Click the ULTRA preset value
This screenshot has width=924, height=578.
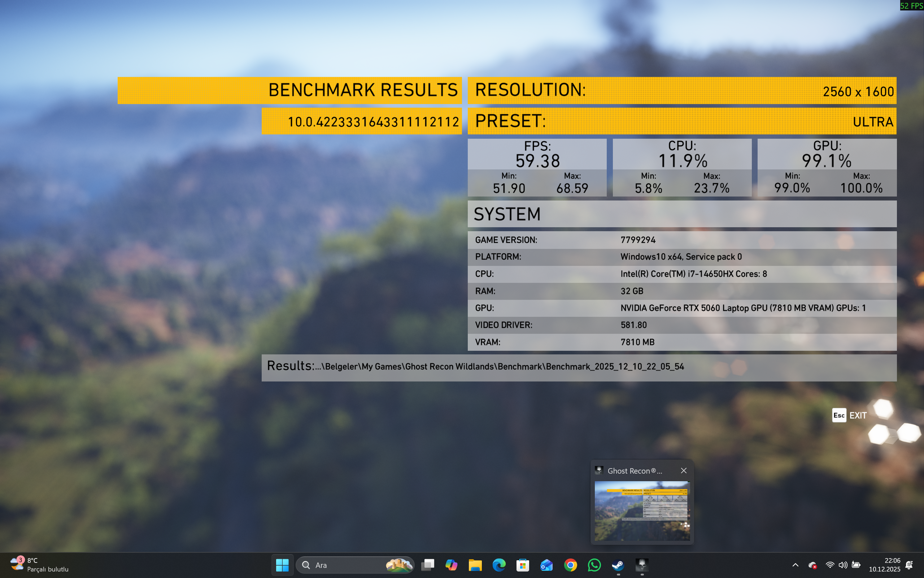click(x=873, y=122)
